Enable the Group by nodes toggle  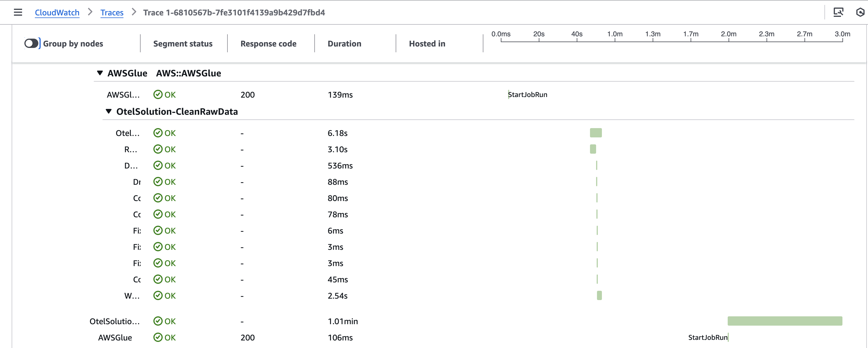[31, 43]
